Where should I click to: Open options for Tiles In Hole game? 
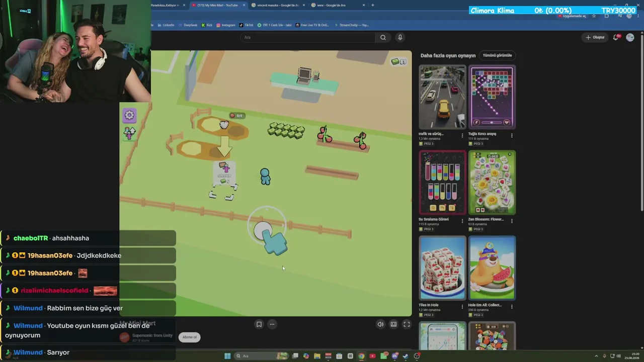pyautogui.click(x=462, y=306)
